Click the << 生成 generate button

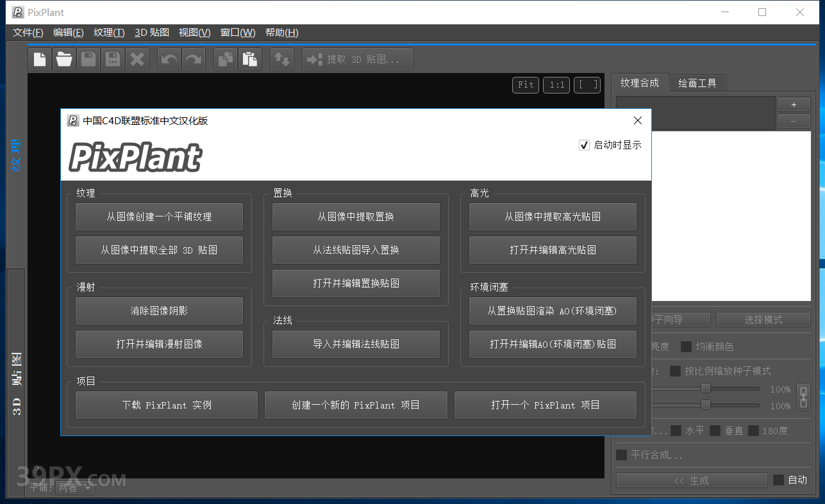pyautogui.click(x=692, y=480)
